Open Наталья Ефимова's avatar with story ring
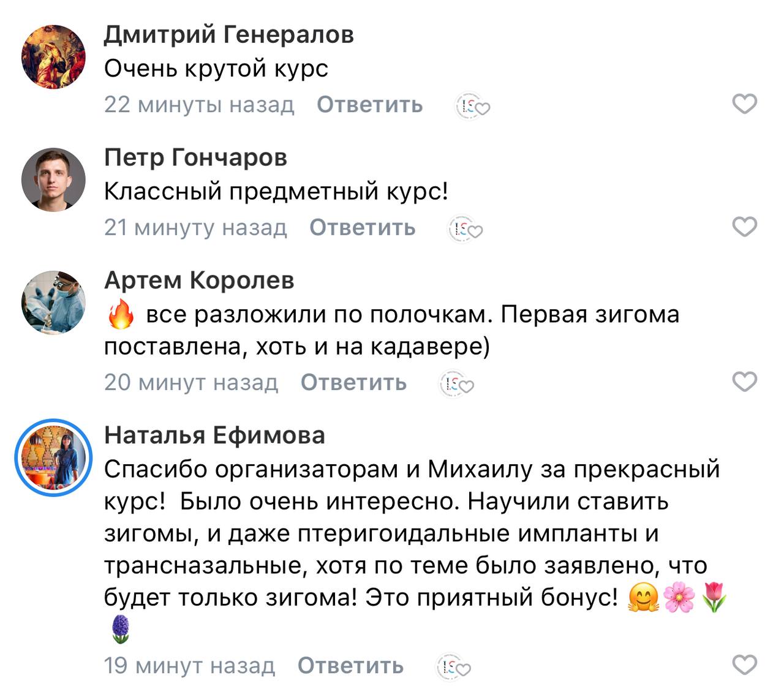784x697 pixels. (54, 457)
